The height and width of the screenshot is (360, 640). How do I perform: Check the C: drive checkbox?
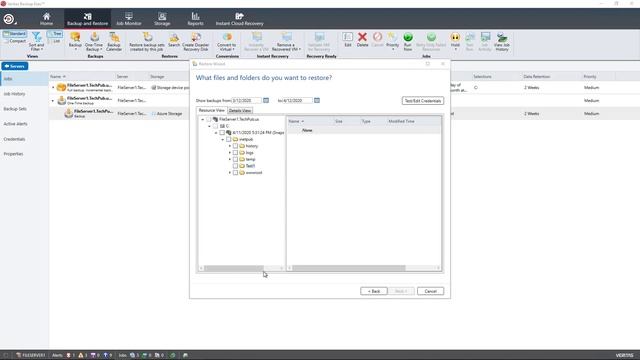216,126
